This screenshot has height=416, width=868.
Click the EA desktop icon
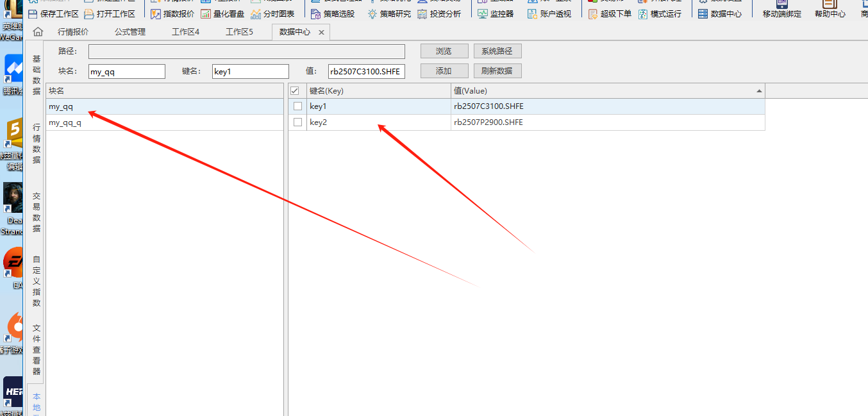point(13,268)
